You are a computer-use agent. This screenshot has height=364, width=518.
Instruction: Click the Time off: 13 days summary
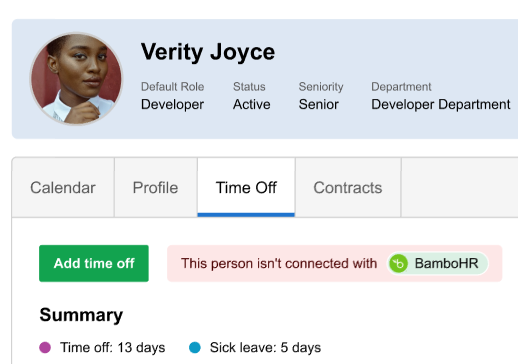click(x=112, y=347)
